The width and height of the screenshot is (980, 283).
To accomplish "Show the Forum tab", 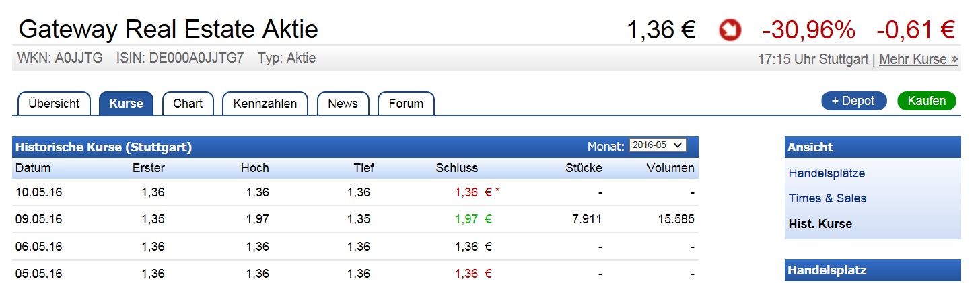I will click(x=406, y=104).
